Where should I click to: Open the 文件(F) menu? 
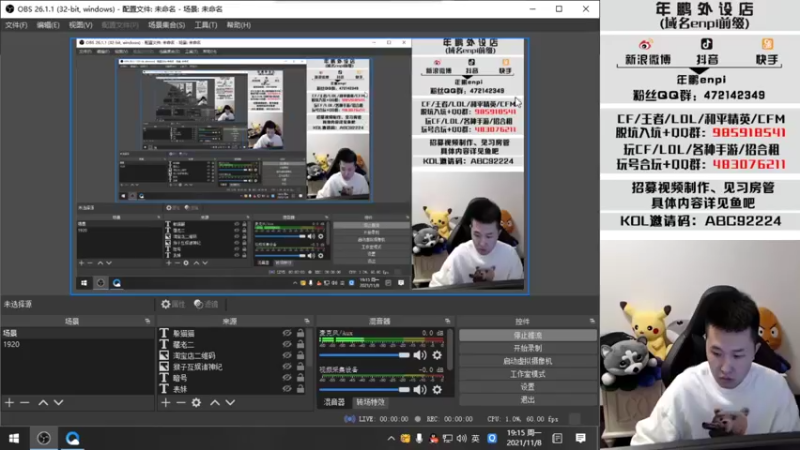[16, 24]
